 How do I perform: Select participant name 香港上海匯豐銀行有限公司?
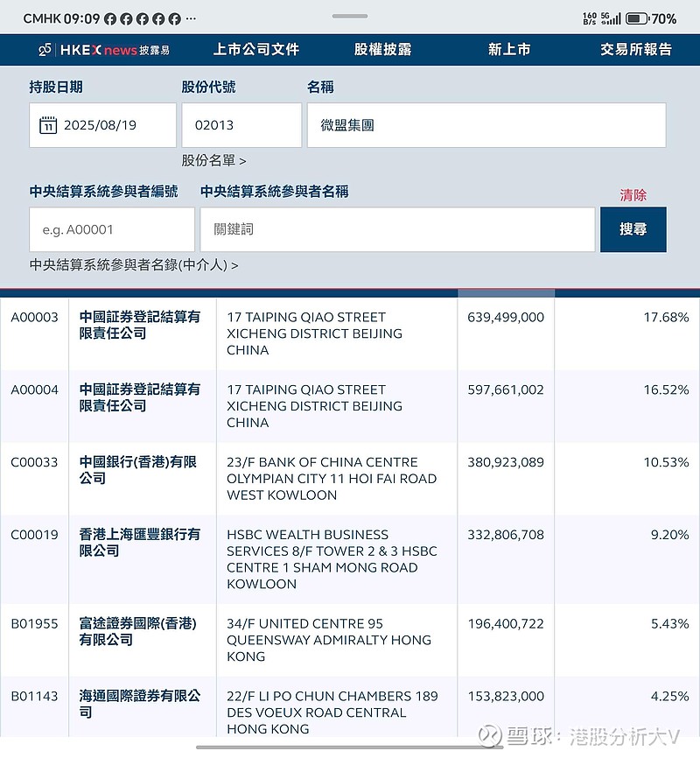tap(140, 543)
